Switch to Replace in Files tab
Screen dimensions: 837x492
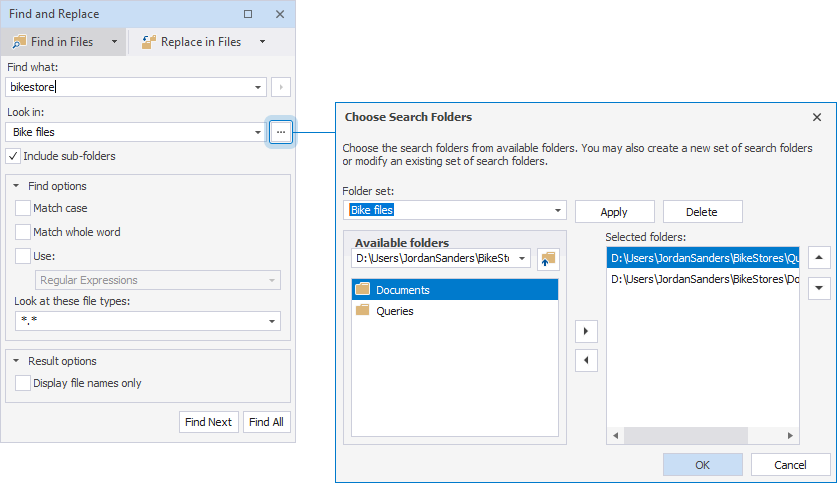point(192,42)
